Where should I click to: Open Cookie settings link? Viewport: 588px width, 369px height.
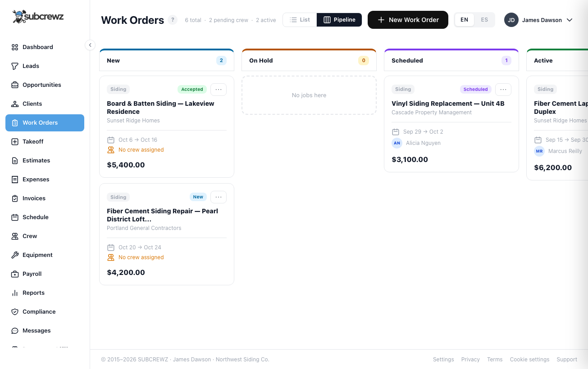pos(529,360)
